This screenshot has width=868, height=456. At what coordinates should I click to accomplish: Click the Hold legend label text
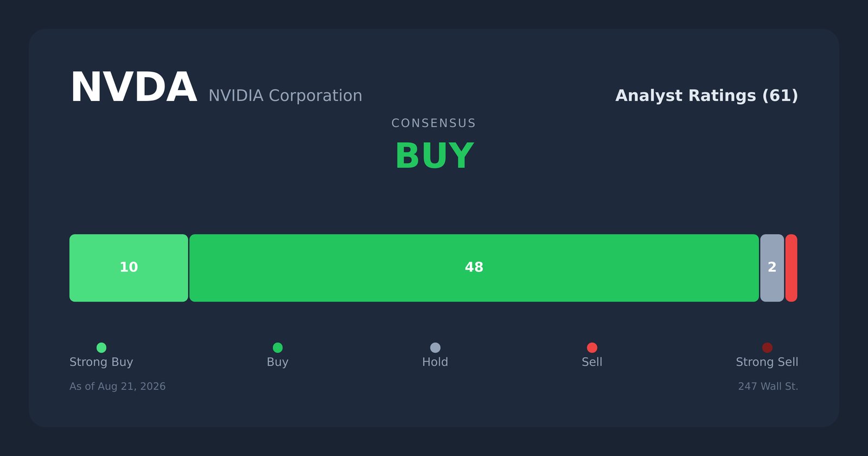pos(435,362)
